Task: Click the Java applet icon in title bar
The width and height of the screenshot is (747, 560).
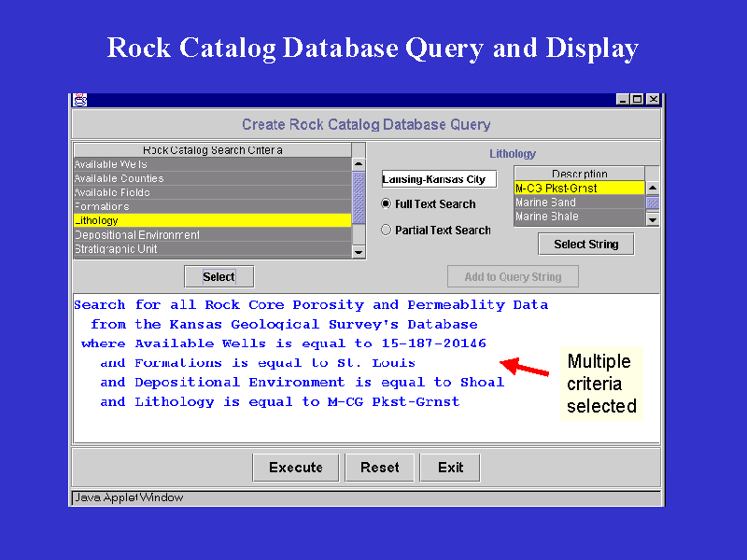Action: pos(80,100)
